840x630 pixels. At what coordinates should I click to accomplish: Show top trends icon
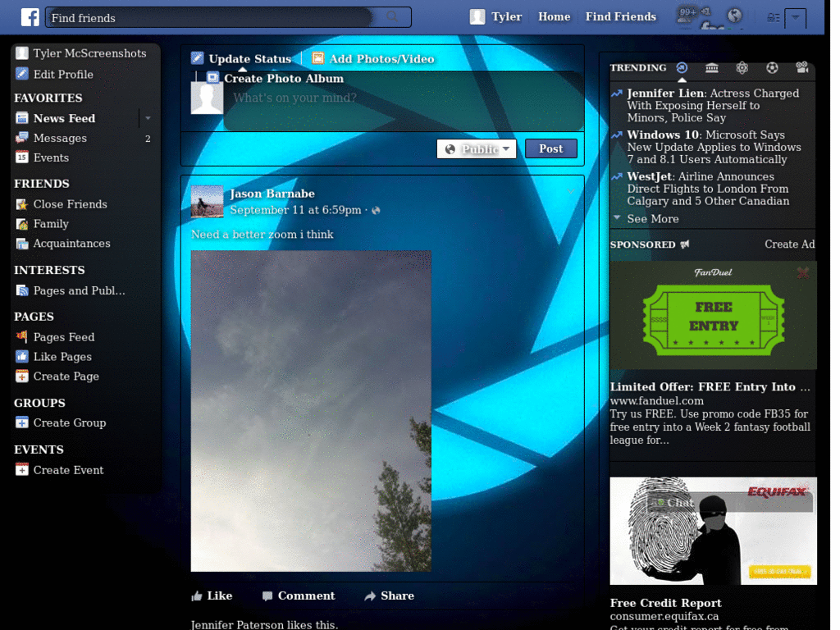click(682, 67)
